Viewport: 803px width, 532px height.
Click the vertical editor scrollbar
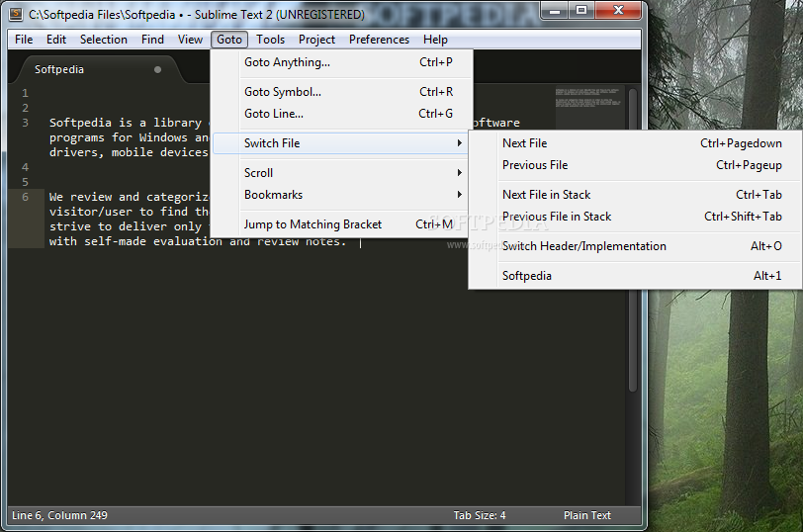[x=633, y=239]
